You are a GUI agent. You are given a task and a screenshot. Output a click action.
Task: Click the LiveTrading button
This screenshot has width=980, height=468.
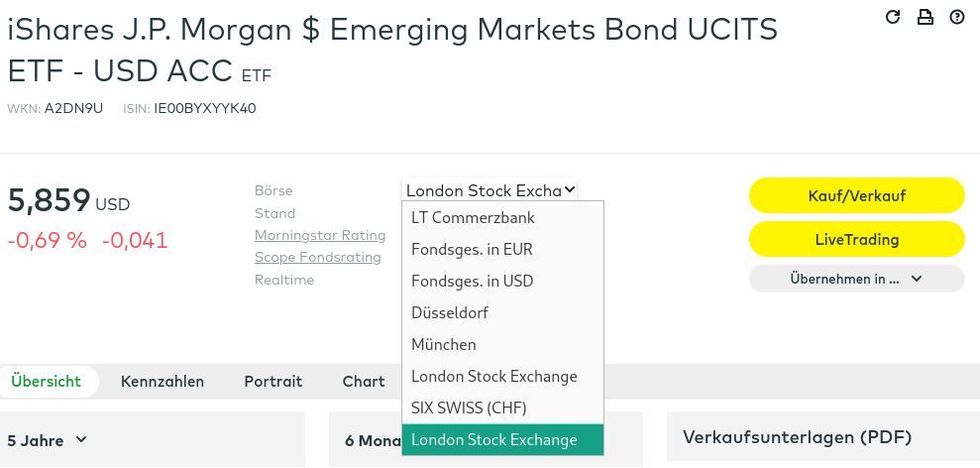856,239
